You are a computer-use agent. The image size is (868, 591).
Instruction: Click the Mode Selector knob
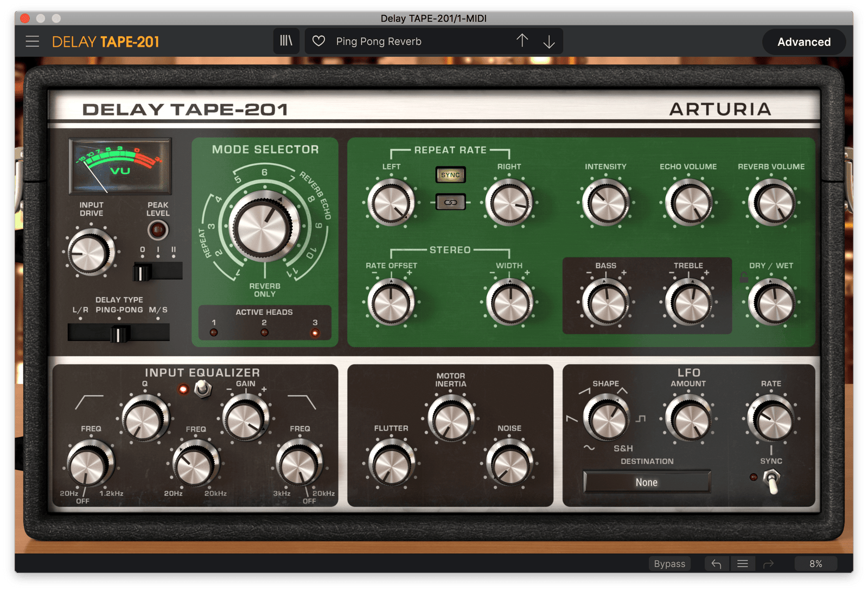tap(264, 226)
